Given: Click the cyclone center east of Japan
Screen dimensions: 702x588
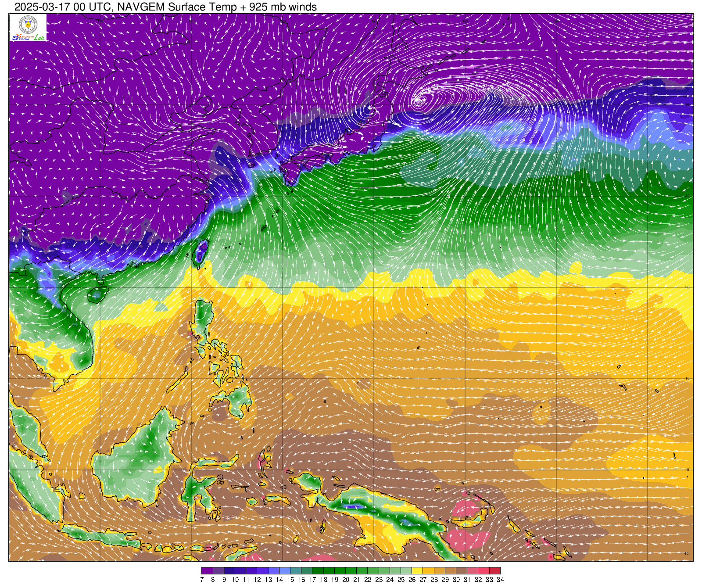Looking at the screenshot, I should pos(419,100).
